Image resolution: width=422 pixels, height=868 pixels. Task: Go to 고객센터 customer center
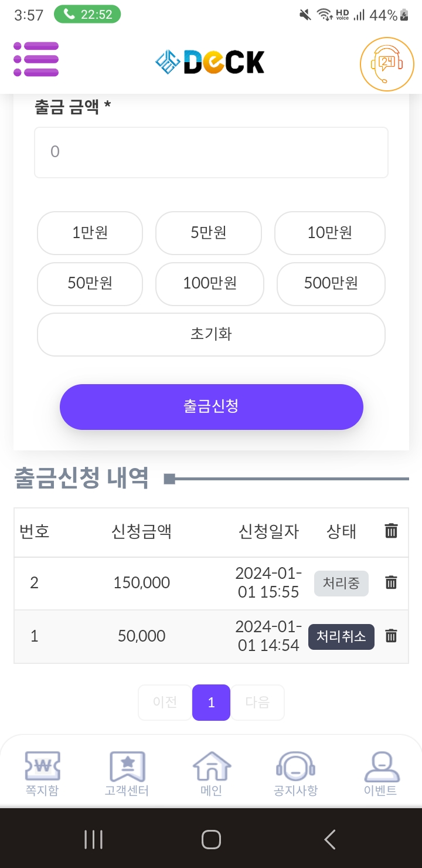[127, 774]
